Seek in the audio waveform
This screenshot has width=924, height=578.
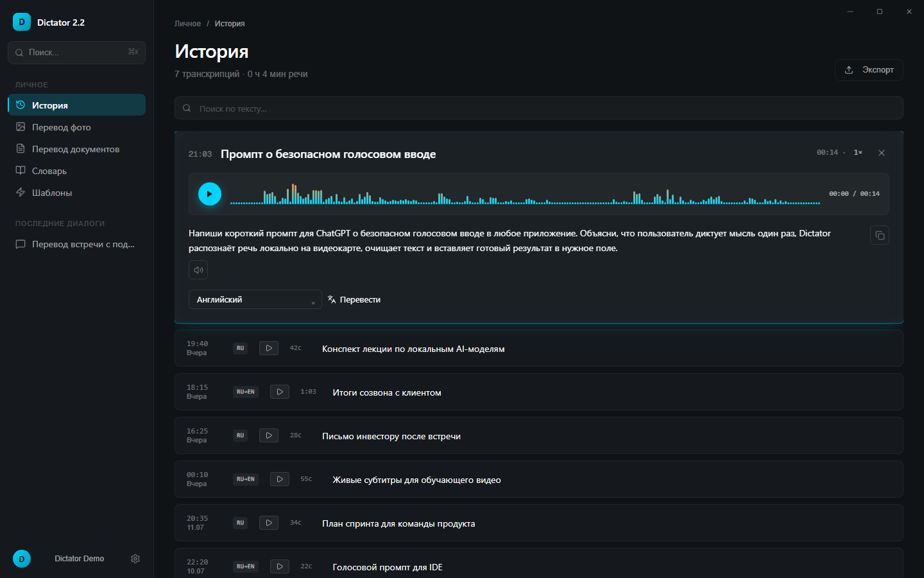point(525,194)
